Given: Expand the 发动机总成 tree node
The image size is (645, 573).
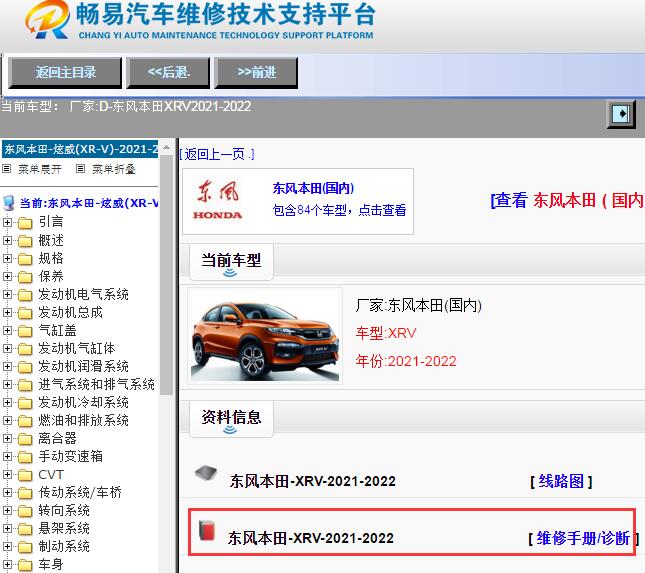Looking at the screenshot, I should 7,313.
